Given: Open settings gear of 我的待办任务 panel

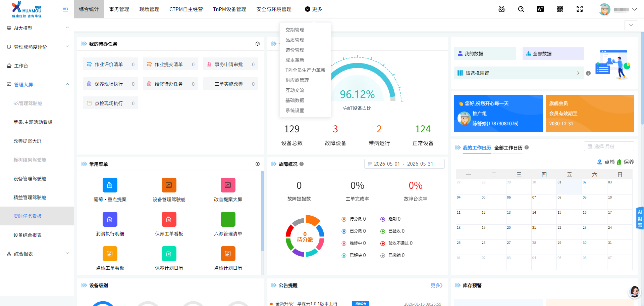Looking at the screenshot, I should click(258, 44).
